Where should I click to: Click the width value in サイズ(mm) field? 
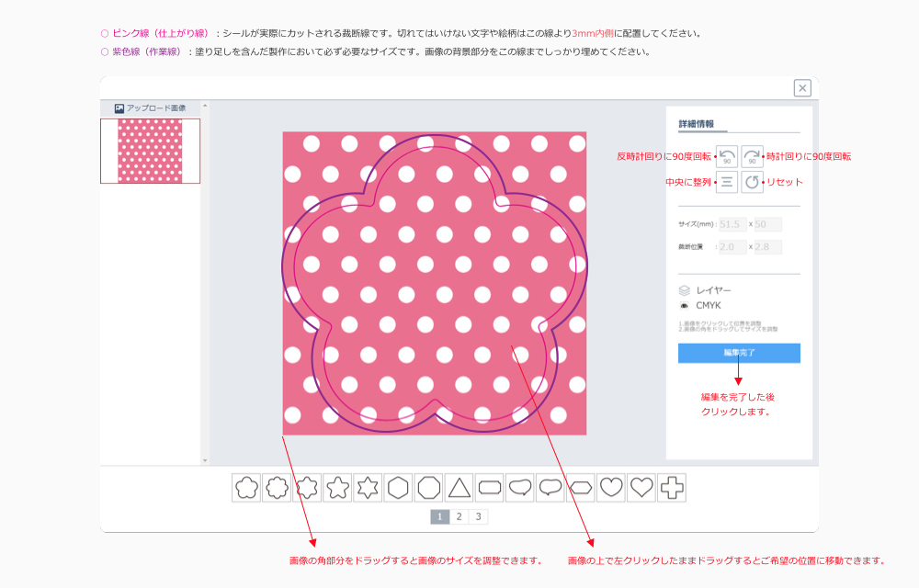pyautogui.click(x=732, y=224)
